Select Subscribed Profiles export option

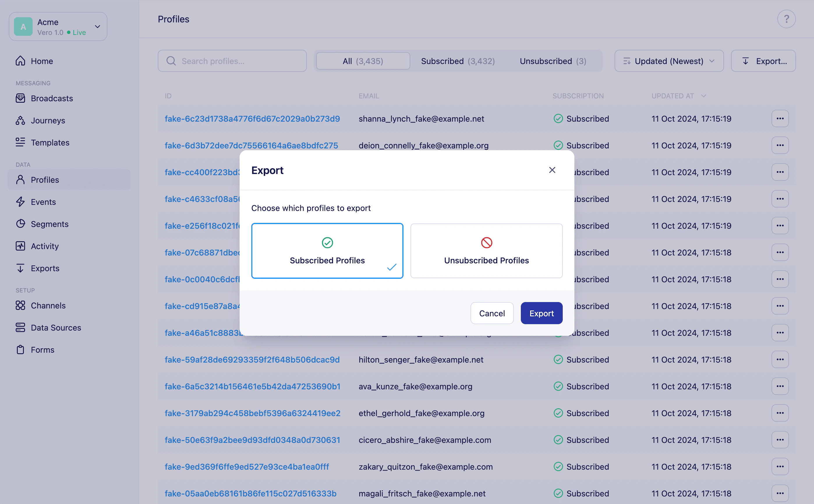point(327,251)
